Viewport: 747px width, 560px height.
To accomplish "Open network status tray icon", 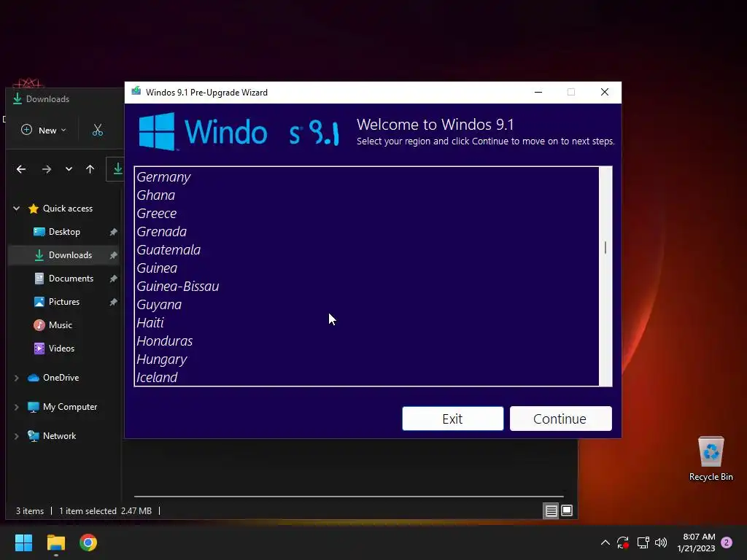I will (x=643, y=542).
